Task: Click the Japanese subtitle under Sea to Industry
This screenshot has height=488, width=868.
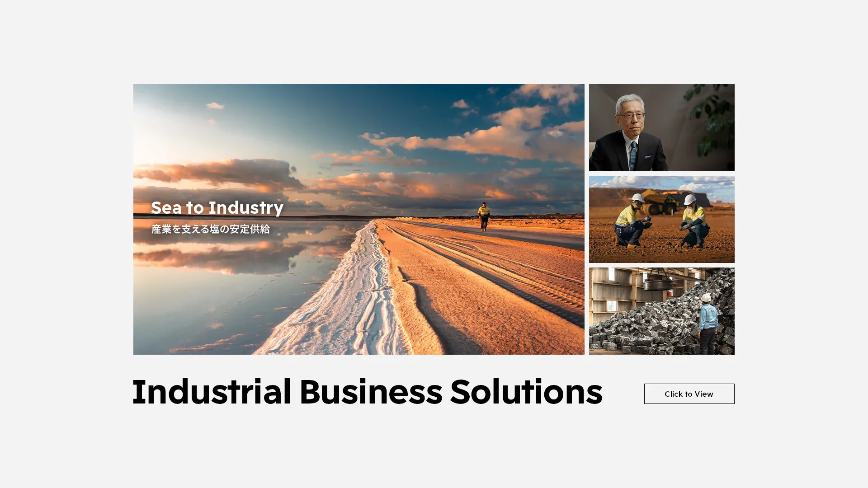Action: coord(210,229)
